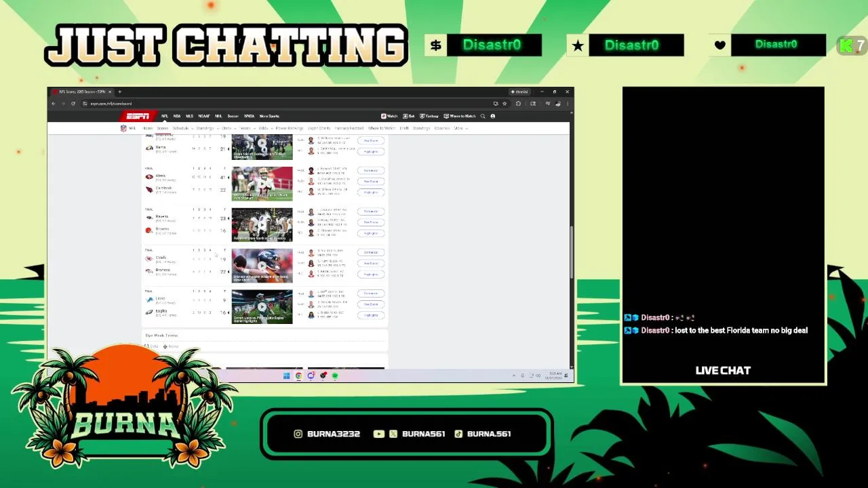Image resolution: width=868 pixels, height=488 pixels.
Task: Open Highlights for the Rams game
Action: (371, 151)
